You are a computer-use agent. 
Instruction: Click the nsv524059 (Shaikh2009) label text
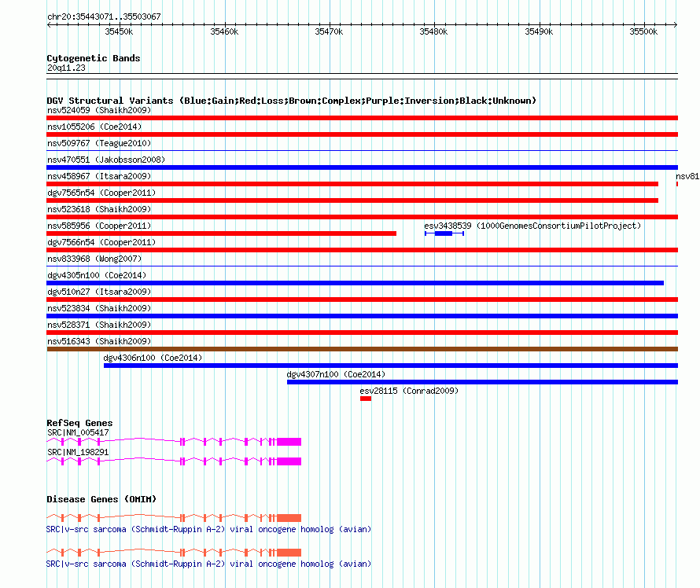(x=99, y=110)
